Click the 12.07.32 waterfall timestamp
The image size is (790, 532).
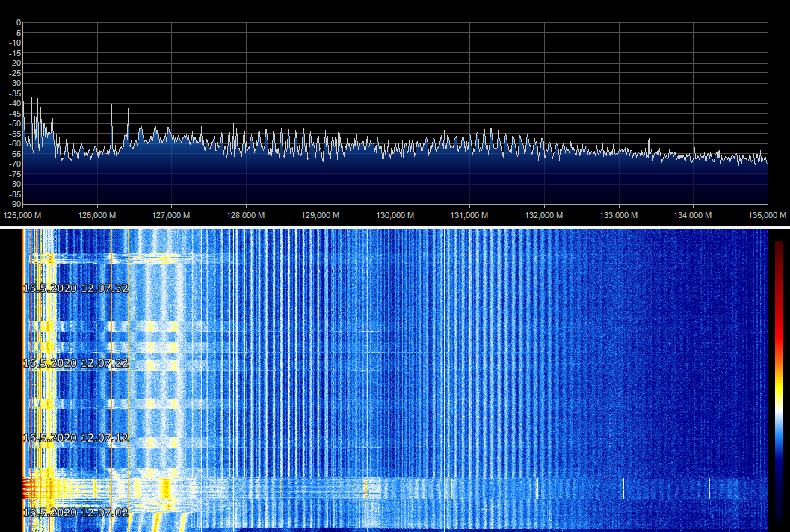75,288
